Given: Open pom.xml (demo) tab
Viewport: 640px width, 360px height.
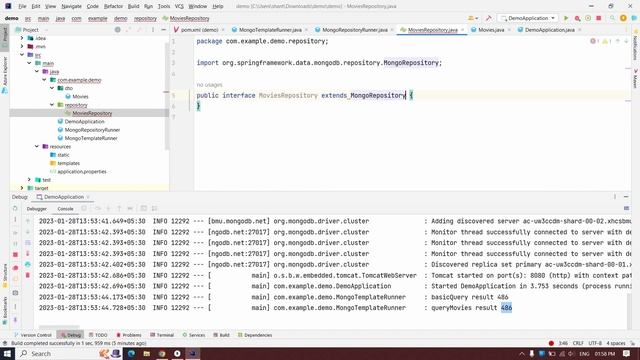Looking at the screenshot, I should pyautogui.click(x=199, y=30).
